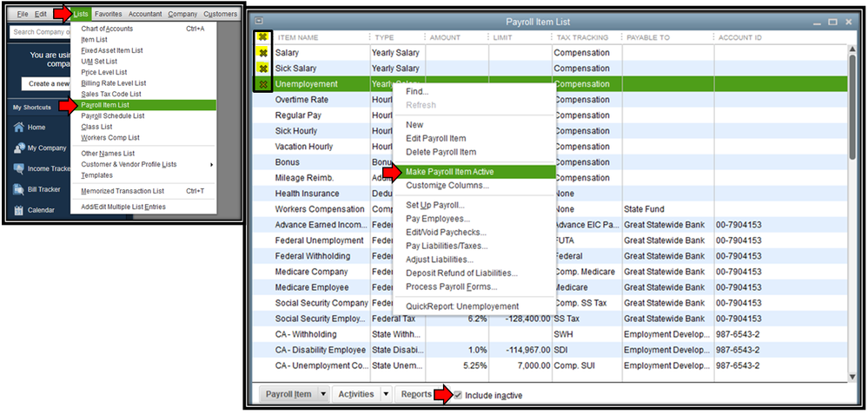The width and height of the screenshot is (868, 414).
Task: Select the Overtime Rate row
Action: click(550, 100)
